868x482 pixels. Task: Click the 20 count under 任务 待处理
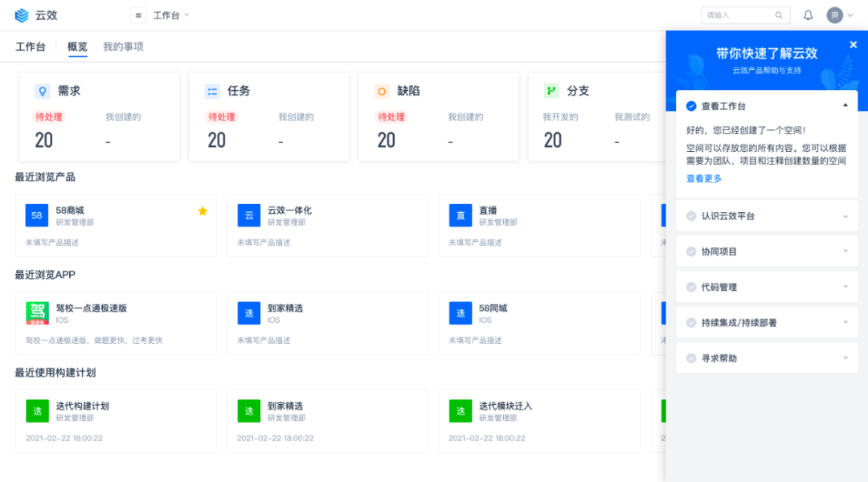tap(216, 141)
